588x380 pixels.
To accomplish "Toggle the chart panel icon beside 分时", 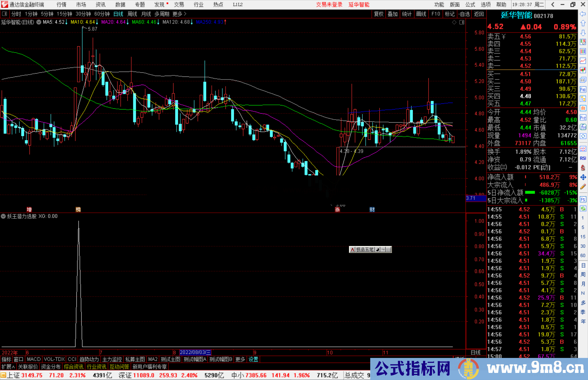I will (x=5, y=14).
